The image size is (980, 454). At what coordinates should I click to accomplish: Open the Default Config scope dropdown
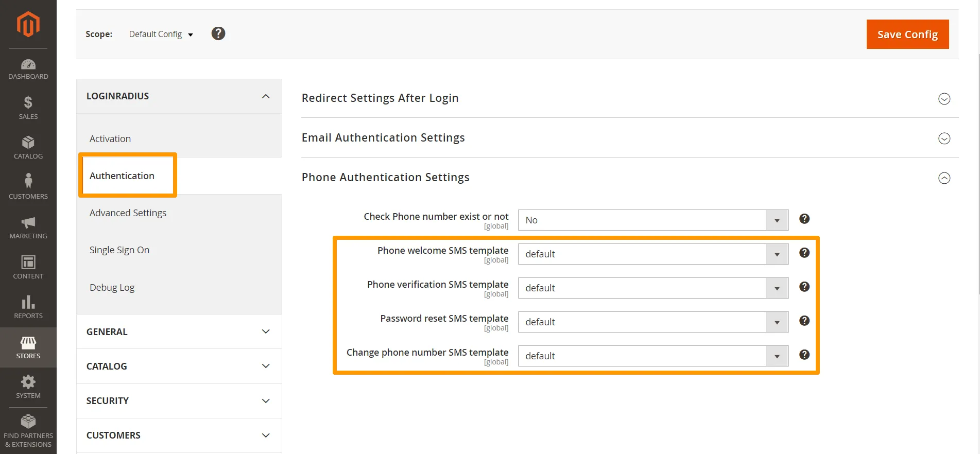pos(161,34)
